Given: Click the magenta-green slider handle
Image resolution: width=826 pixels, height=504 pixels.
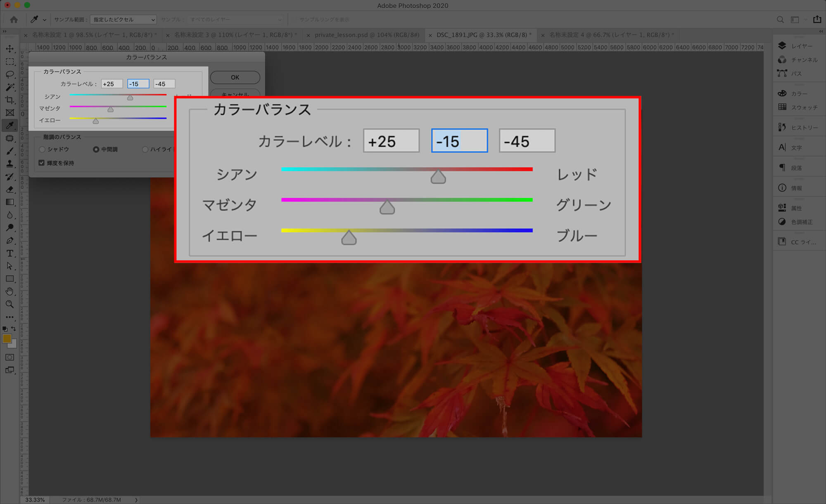Looking at the screenshot, I should click(x=110, y=109).
